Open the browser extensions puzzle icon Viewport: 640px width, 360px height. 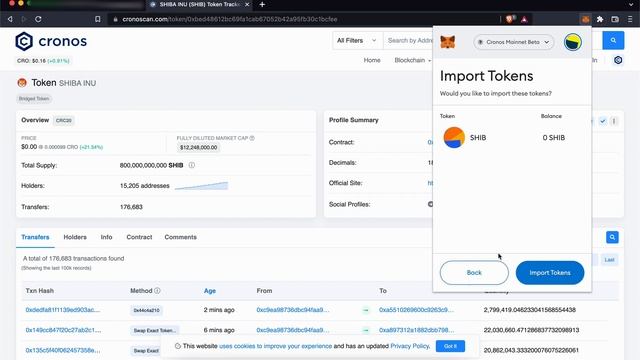click(x=600, y=19)
